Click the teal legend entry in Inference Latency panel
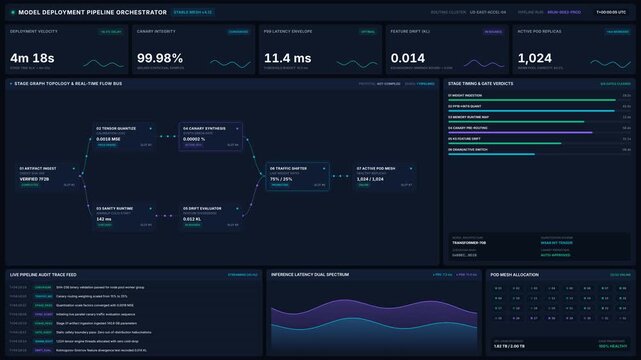 (442, 275)
